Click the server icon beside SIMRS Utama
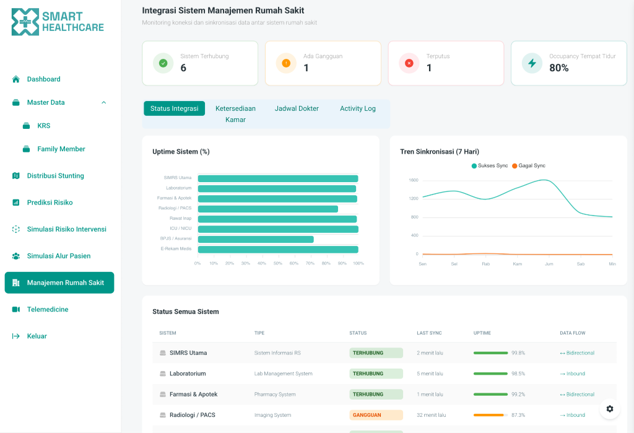The image size is (634, 433). tap(163, 353)
